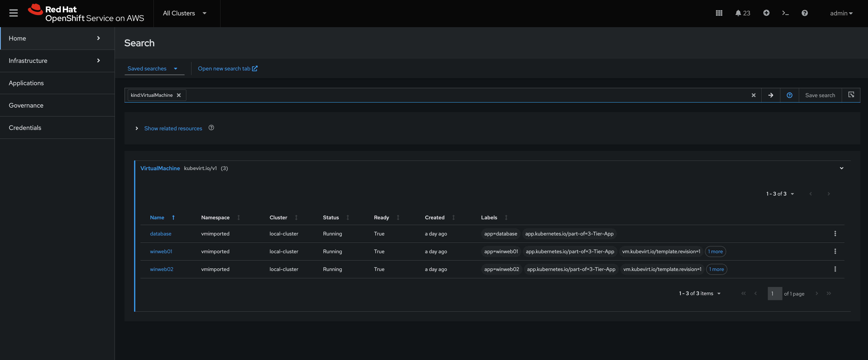Go to last page in bottom pagination

click(828, 293)
